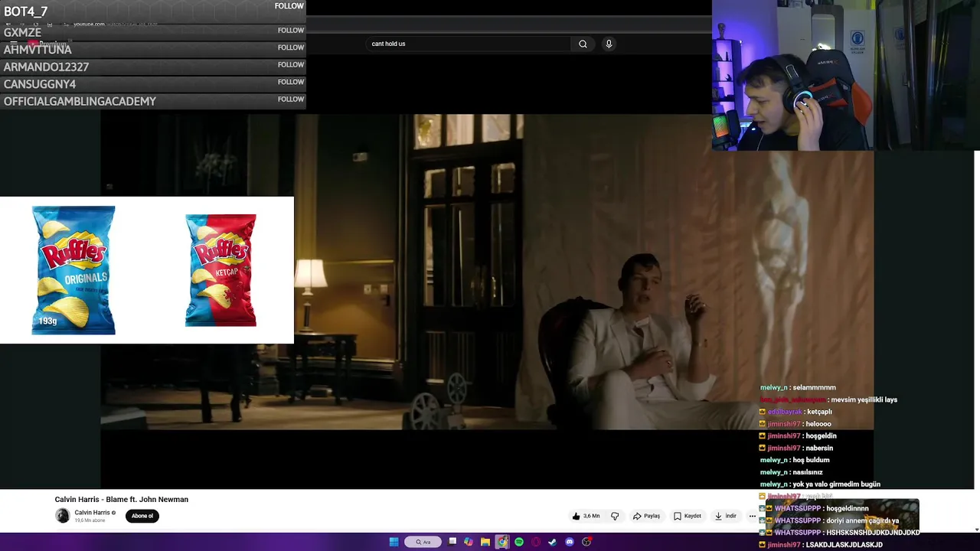This screenshot has width=980, height=551.
Task: Subscribe using the Abone ol button
Action: (142, 516)
